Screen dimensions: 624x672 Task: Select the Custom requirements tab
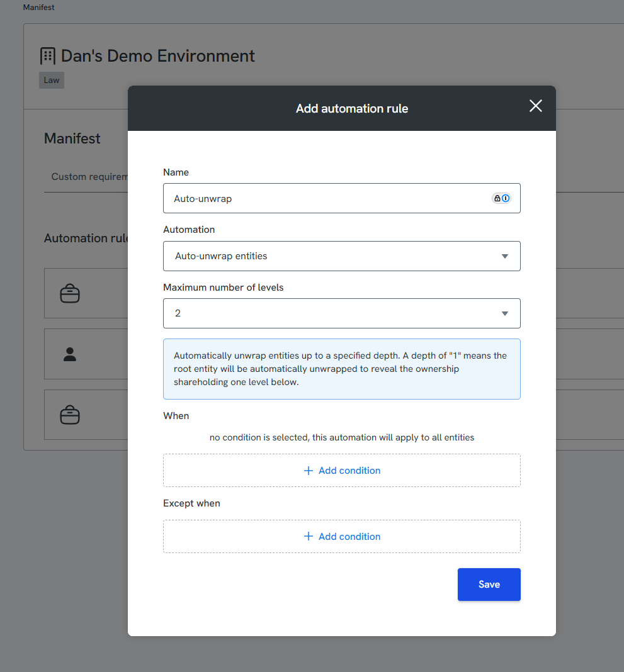[x=89, y=177]
